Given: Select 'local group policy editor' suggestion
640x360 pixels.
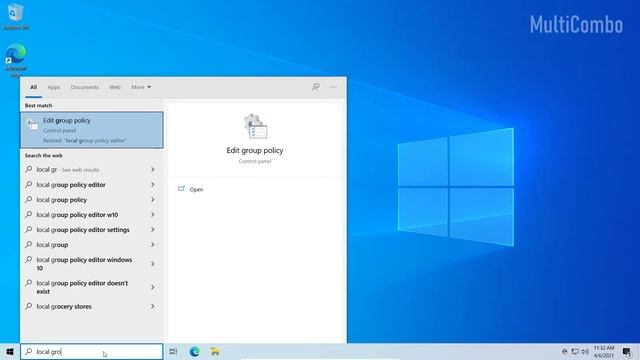Looking at the screenshot, I should 92,184.
